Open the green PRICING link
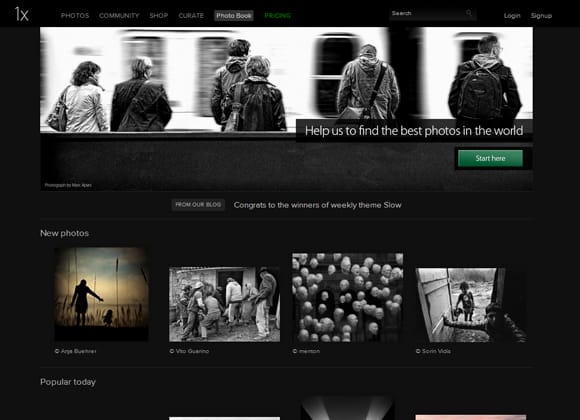580x420 pixels. pyautogui.click(x=278, y=16)
